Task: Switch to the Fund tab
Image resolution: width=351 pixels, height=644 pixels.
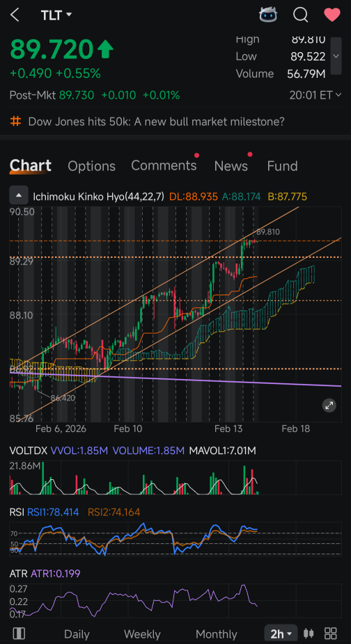Action: tap(282, 166)
